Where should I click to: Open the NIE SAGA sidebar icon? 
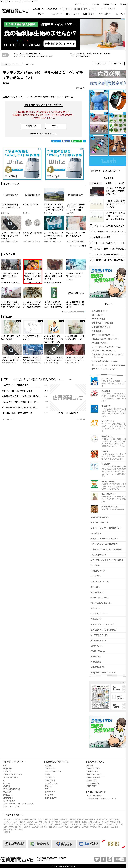pyautogui.click(x=94, y=484)
